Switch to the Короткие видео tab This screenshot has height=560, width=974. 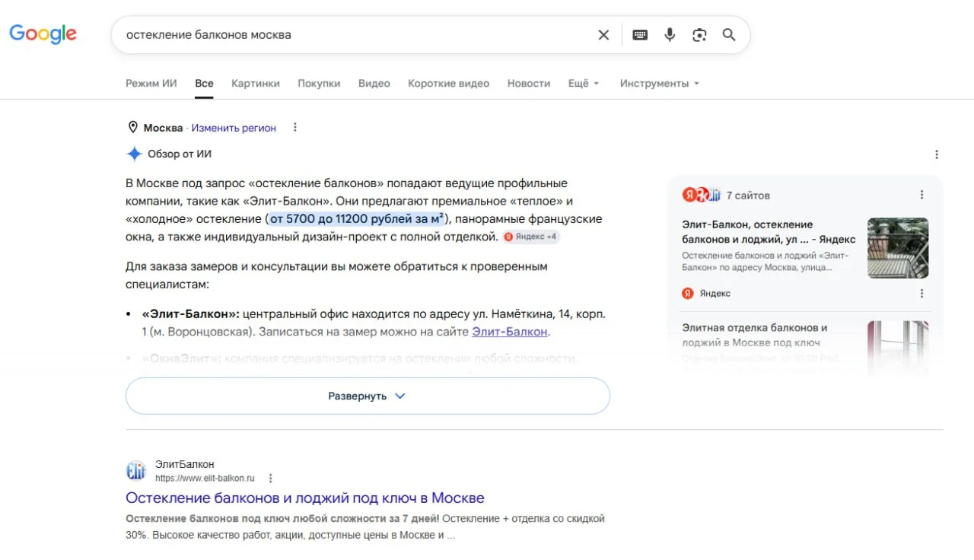[449, 84]
